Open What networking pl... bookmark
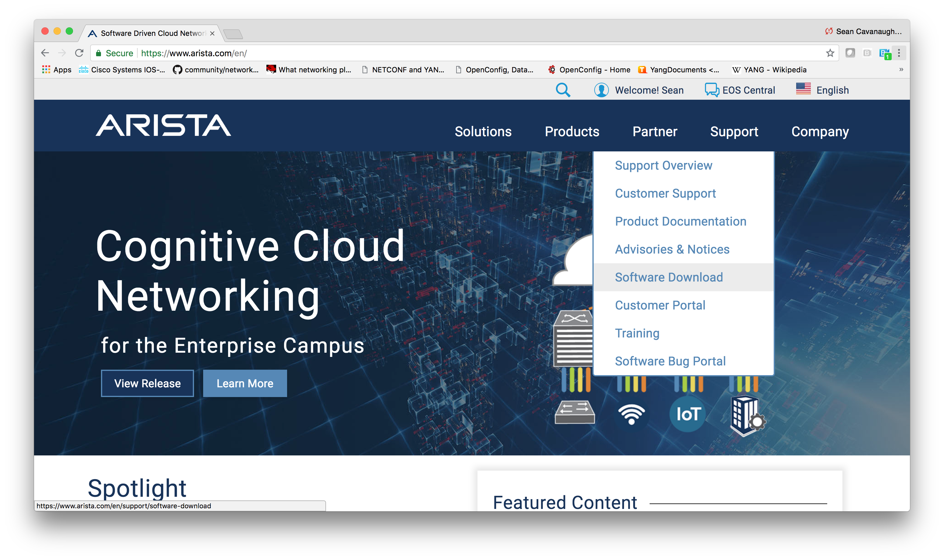Image resolution: width=944 pixels, height=560 pixels. tap(309, 69)
